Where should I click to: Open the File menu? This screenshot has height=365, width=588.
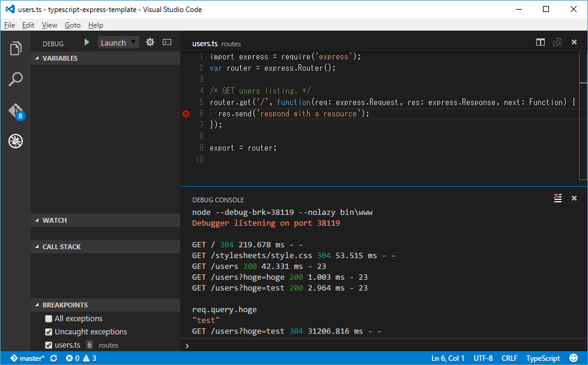[10, 25]
